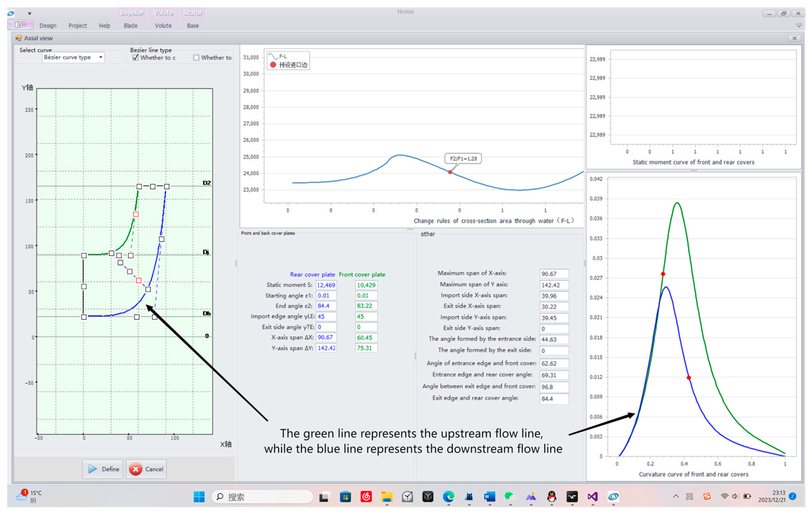Select the red control point on green curve

(x=136, y=214)
